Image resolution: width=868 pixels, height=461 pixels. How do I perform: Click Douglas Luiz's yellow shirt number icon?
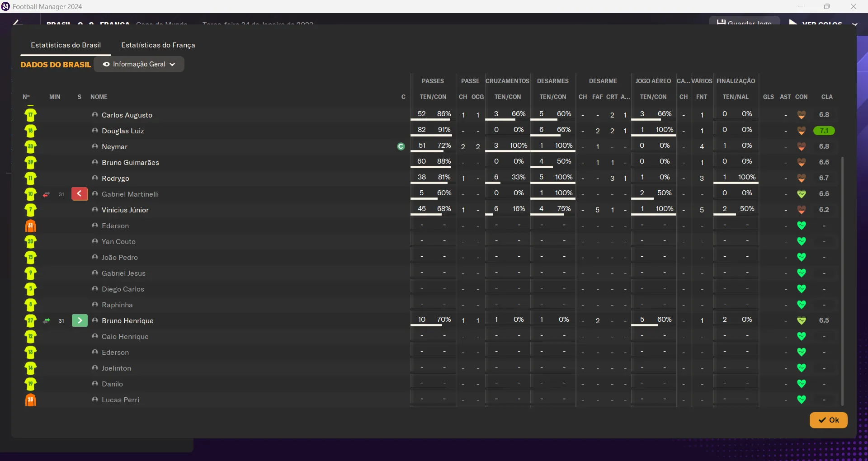[x=31, y=131]
